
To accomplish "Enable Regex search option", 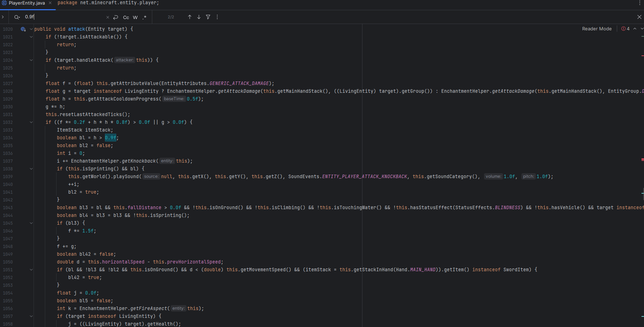I will tap(144, 17).
